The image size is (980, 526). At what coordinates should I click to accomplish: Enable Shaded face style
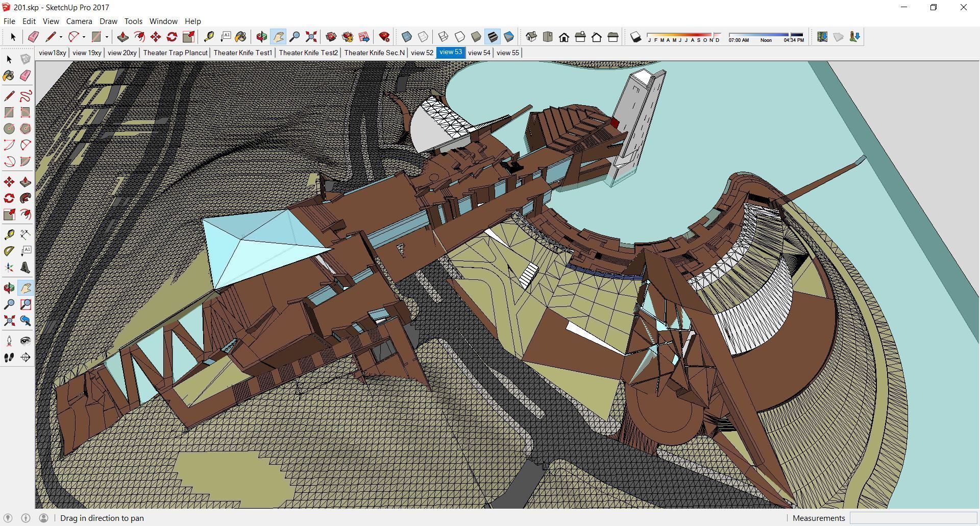(476, 37)
